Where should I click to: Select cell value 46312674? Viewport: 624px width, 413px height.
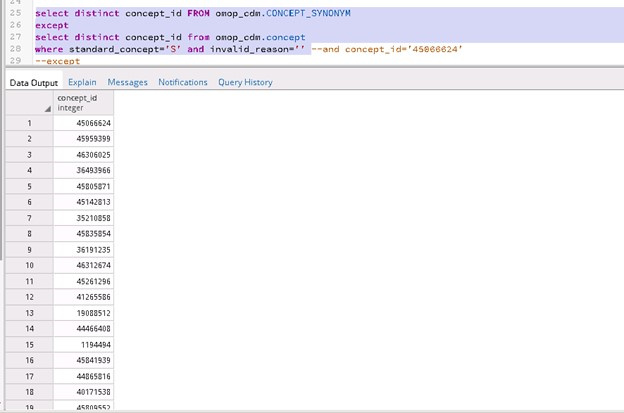click(x=84, y=265)
